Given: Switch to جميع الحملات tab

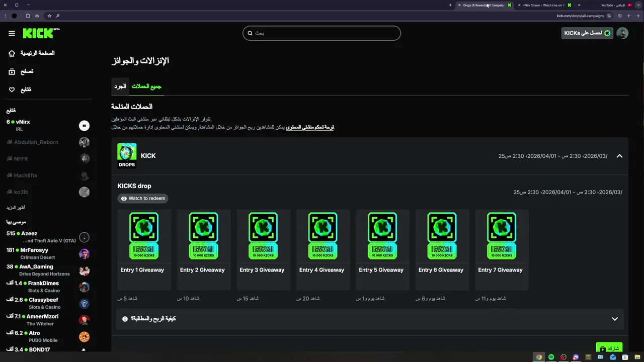Looking at the screenshot, I should [146, 86].
